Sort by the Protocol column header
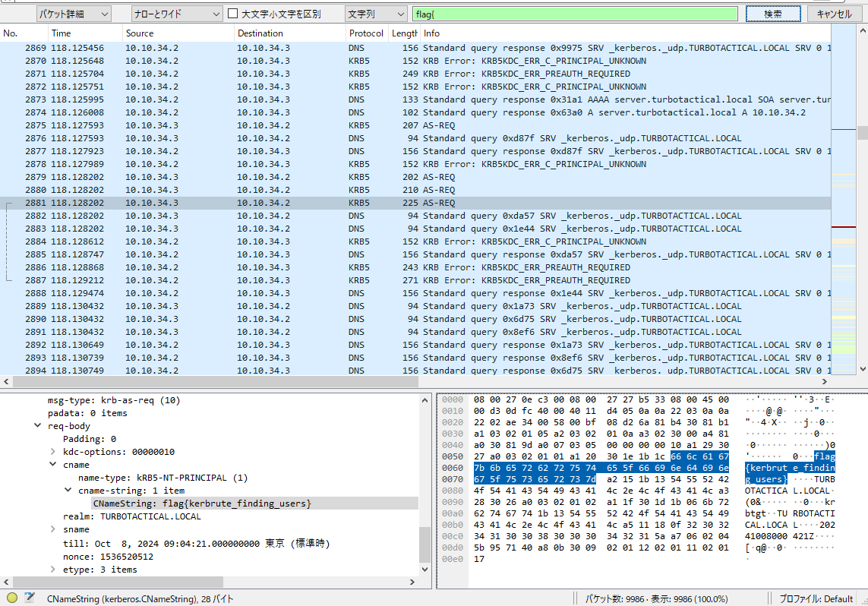The image size is (868, 606). tap(367, 33)
